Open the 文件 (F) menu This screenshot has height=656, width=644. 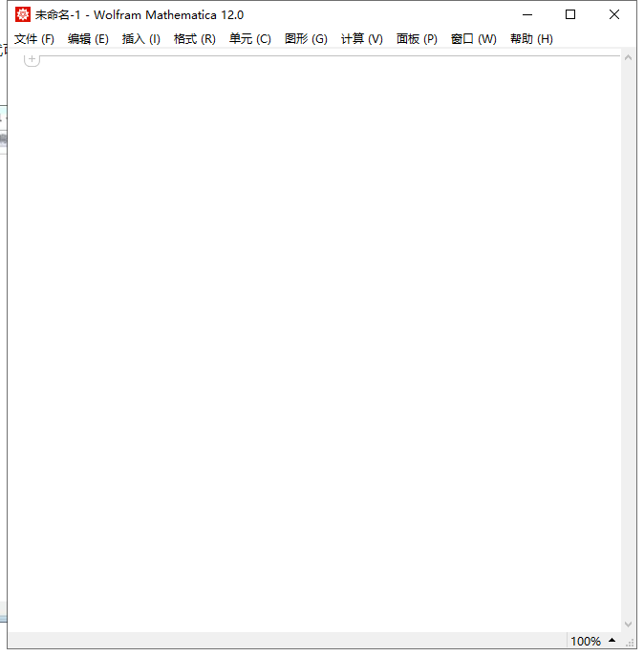[34, 39]
